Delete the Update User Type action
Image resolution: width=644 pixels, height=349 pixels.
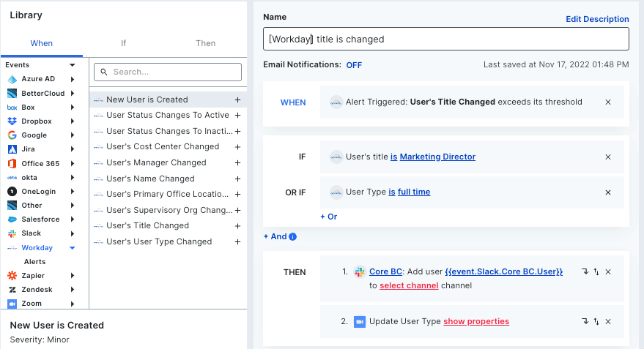(x=608, y=321)
